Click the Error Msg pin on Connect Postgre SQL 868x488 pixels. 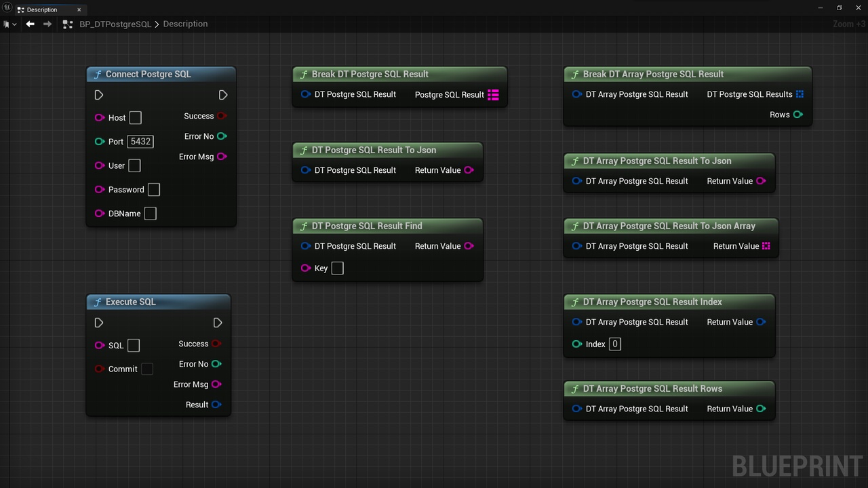coord(222,157)
